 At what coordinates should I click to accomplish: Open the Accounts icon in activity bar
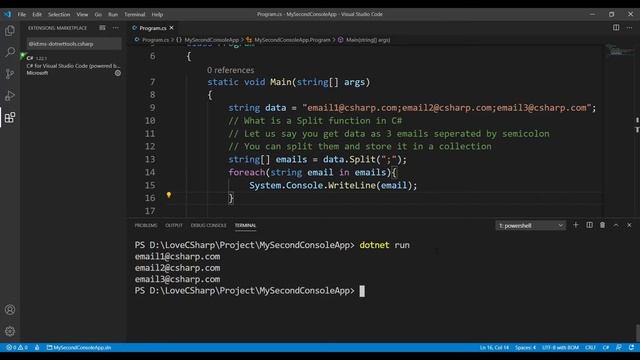tap(10, 309)
